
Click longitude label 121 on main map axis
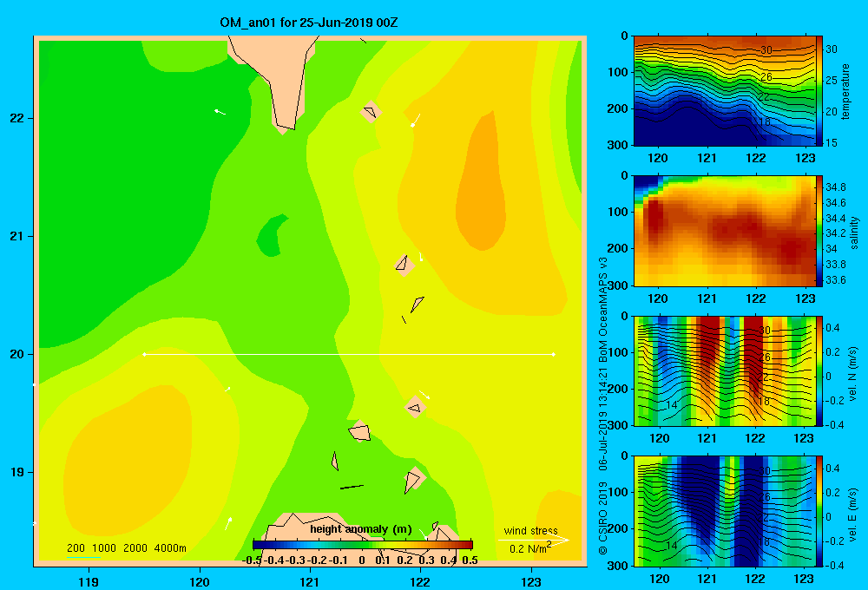tap(310, 581)
